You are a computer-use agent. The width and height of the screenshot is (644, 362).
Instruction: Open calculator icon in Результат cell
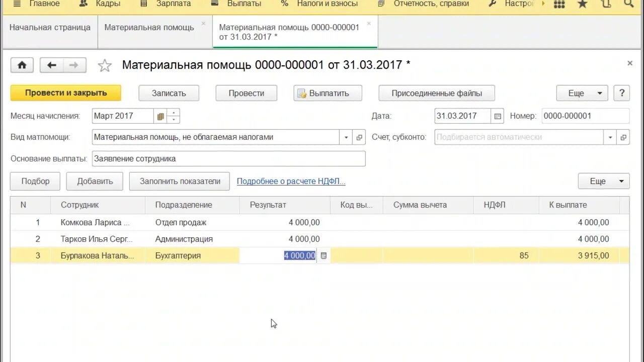(x=324, y=255)
